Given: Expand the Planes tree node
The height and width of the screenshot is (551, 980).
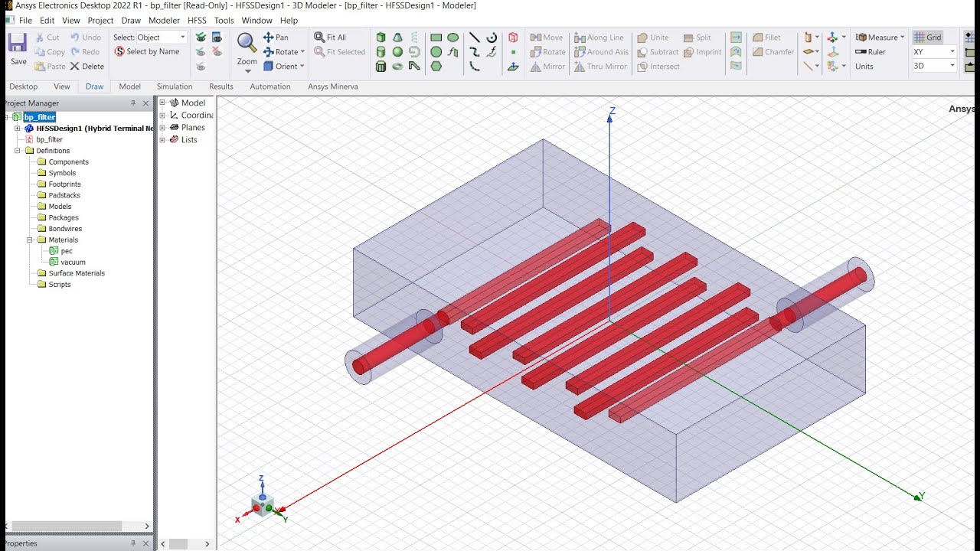Looking at the screenshot, I should pos(162,128).
